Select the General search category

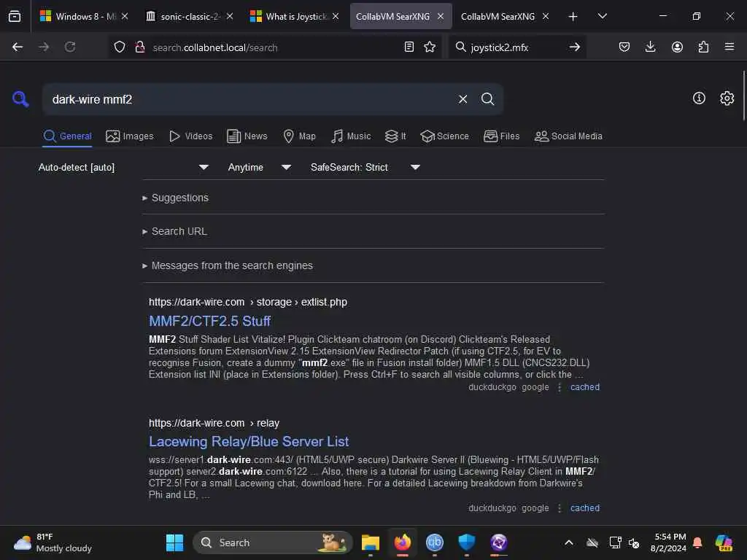[67, 136]
